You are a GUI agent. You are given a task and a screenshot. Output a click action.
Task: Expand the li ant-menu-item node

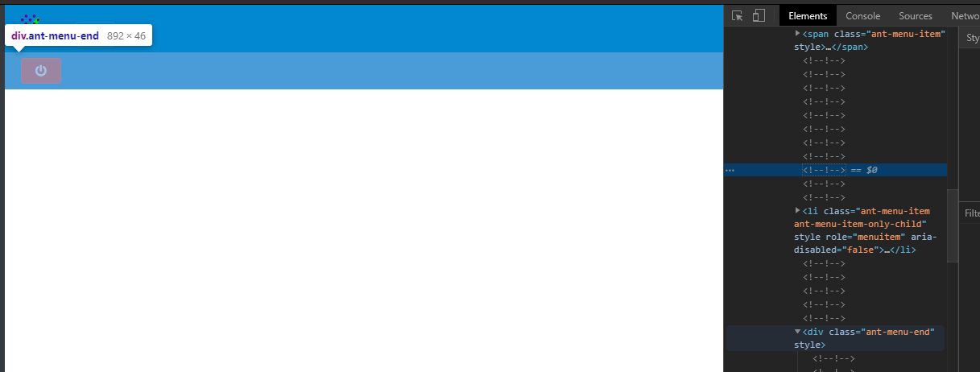tap(798, 210)
